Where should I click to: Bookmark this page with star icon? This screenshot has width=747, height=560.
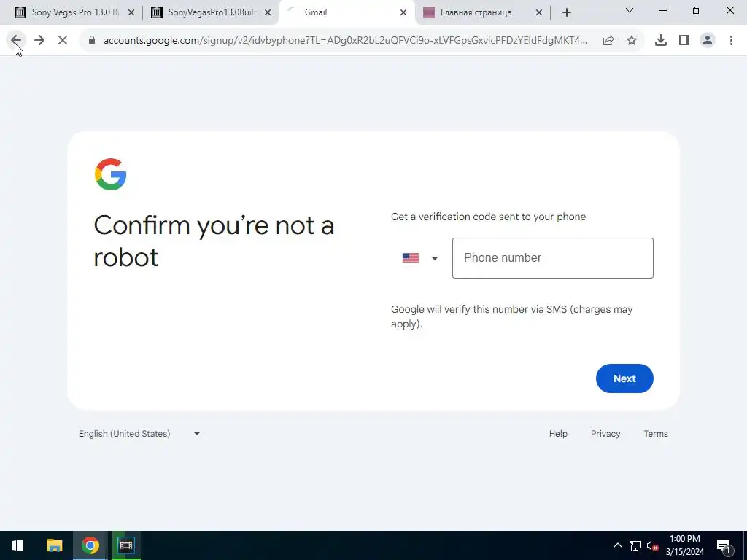632,41
